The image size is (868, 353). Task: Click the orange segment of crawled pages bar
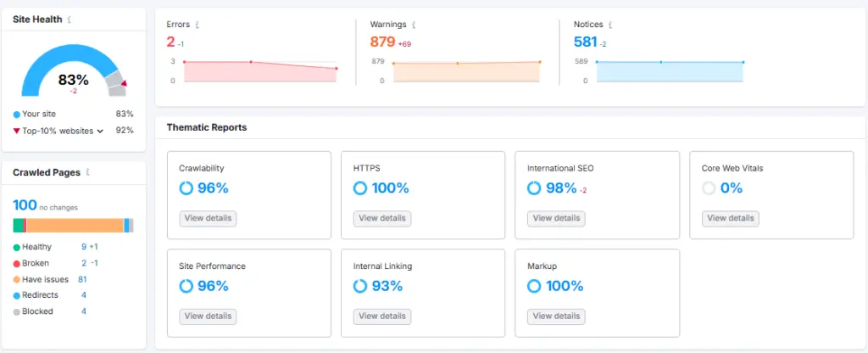[x=75, y=226]
